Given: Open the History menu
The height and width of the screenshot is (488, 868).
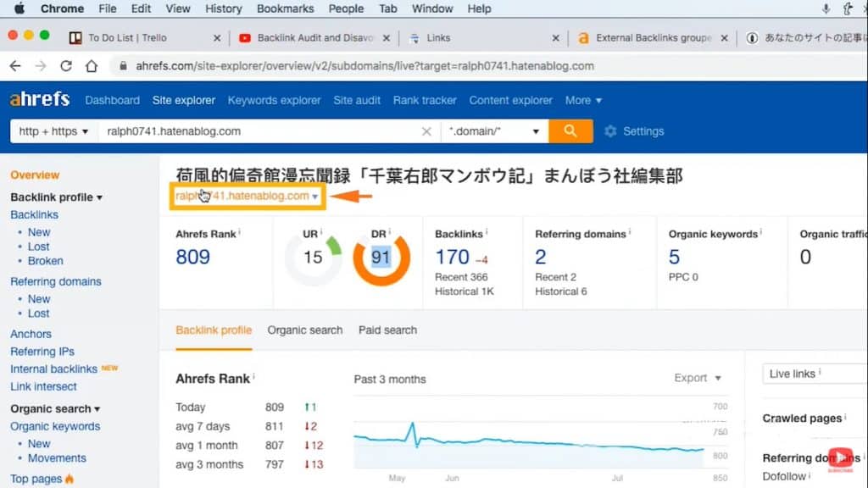Looking at the screenshot, I should click(223, 8).
